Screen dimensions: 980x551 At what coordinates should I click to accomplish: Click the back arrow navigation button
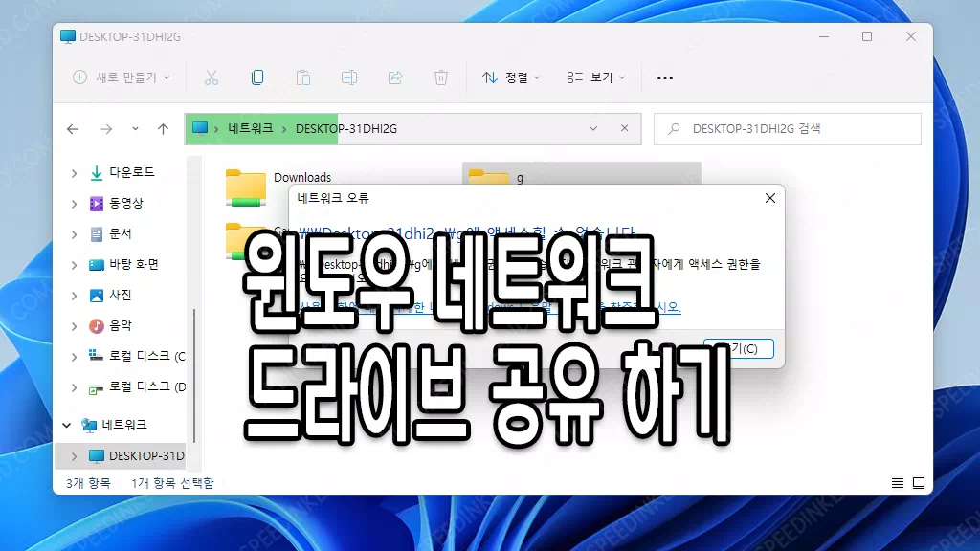pyautogui.click(x=73, y=128)
